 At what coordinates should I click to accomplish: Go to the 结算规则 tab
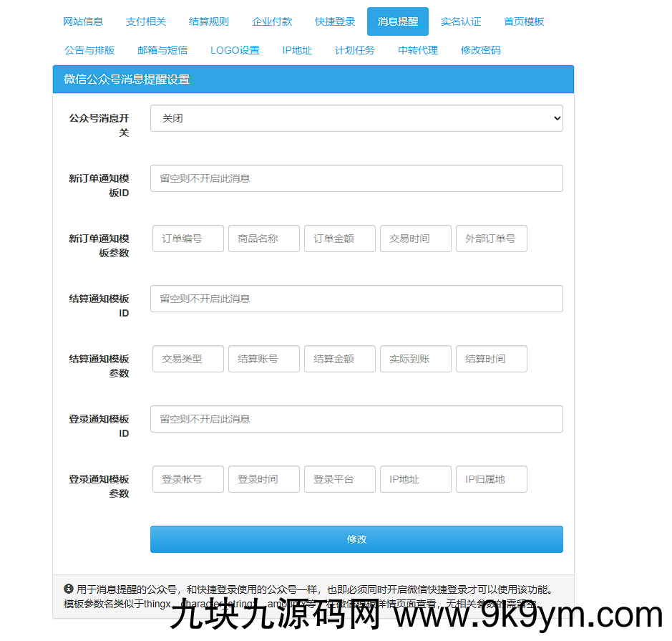click(x=209, y=21)
